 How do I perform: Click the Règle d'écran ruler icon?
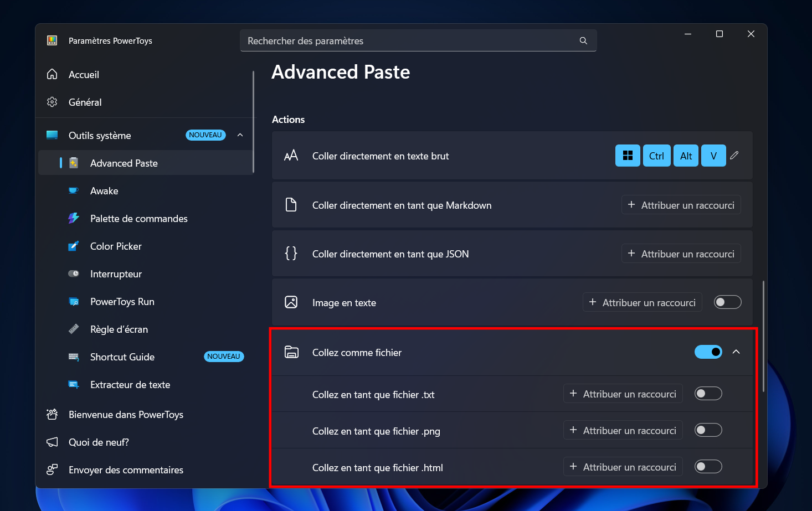74,329
